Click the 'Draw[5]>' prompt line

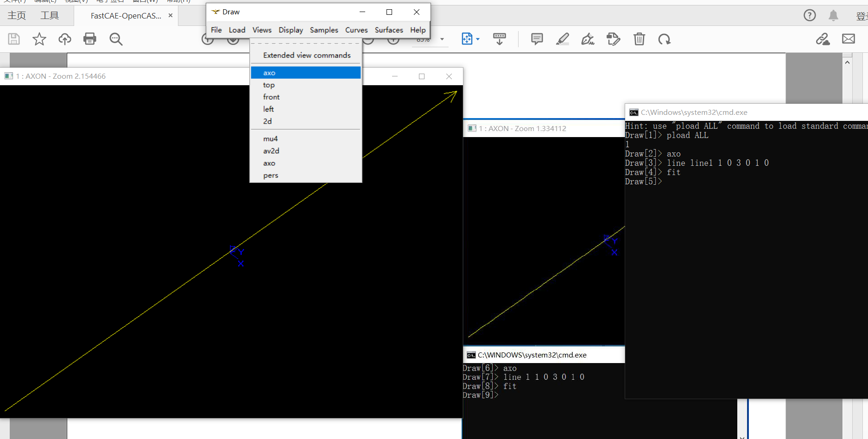pyautogui.click(x=644, y=182)
